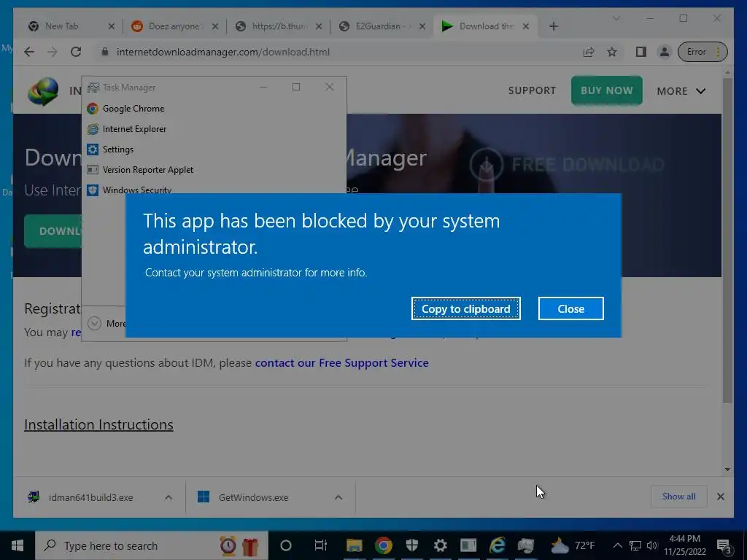Click the page vertical scrollbar

[x=727, y=240]
